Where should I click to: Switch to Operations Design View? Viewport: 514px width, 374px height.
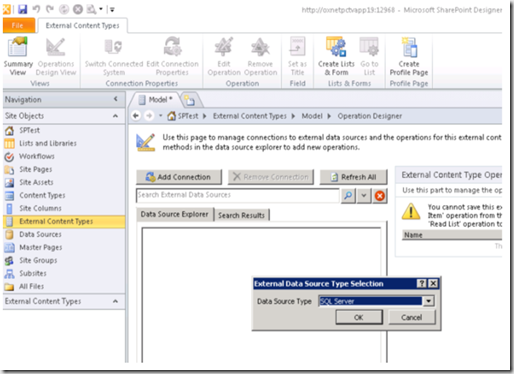(x=56, y=57)
